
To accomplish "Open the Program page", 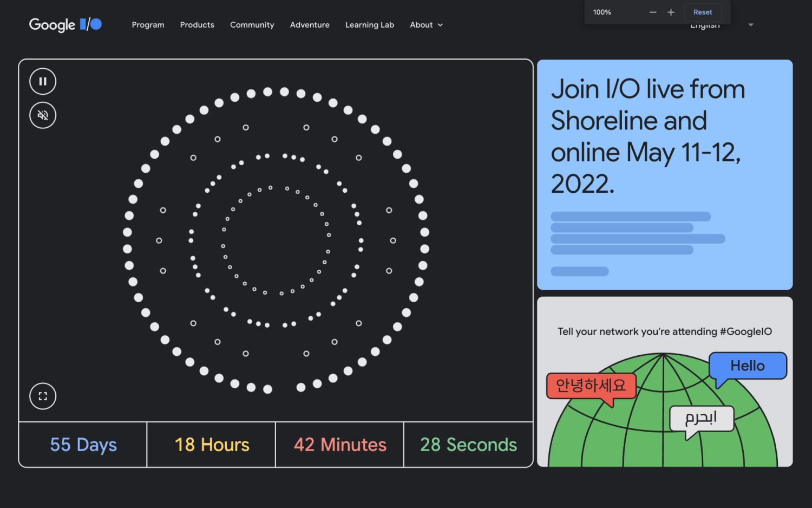I will (x=148, y=25).
